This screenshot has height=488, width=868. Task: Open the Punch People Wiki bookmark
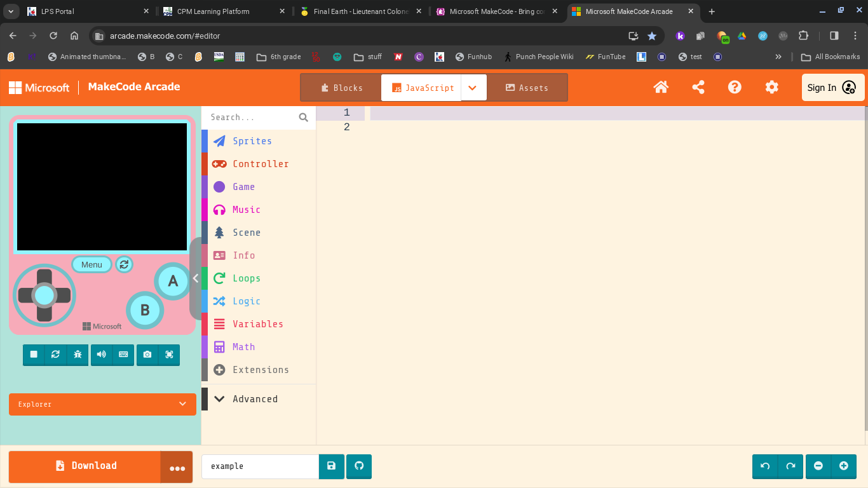tap(538, 57)
